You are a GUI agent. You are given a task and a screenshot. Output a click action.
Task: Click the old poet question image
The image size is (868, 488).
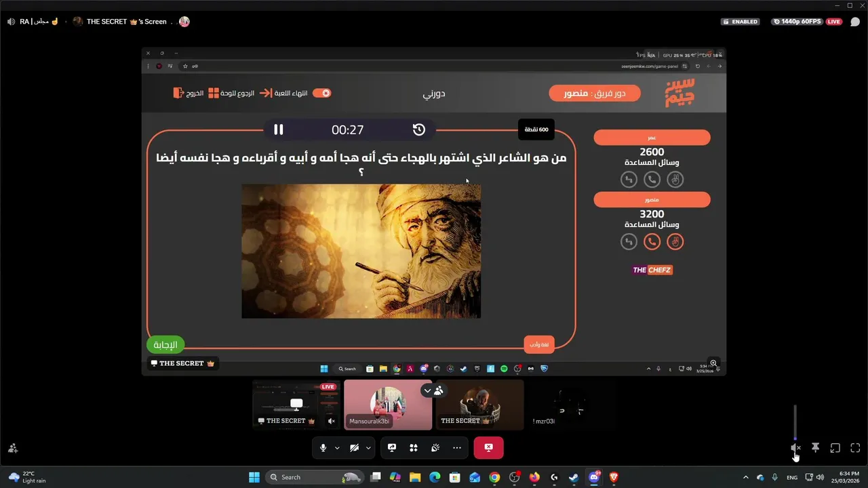[361, 251]
